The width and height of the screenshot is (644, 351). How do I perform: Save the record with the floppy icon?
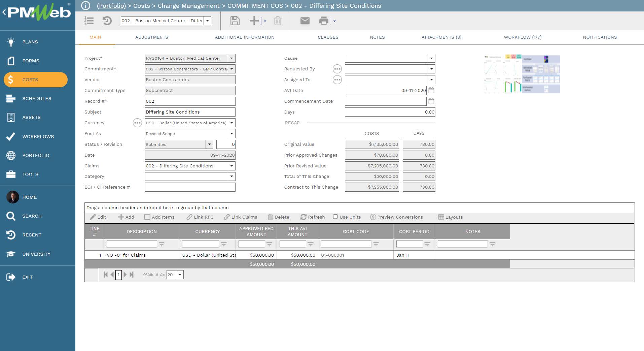pos(235,21)
